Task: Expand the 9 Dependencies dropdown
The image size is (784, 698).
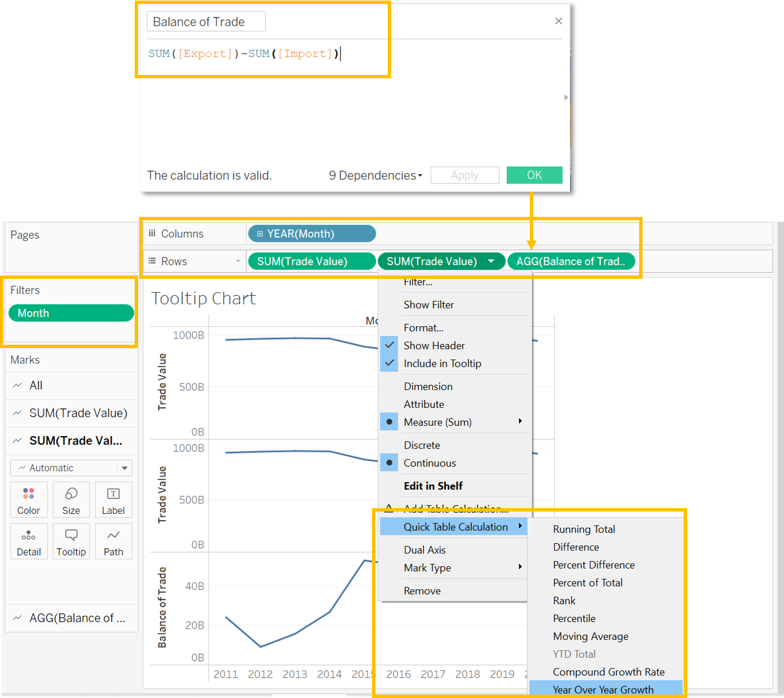Action: coord(375,176)
